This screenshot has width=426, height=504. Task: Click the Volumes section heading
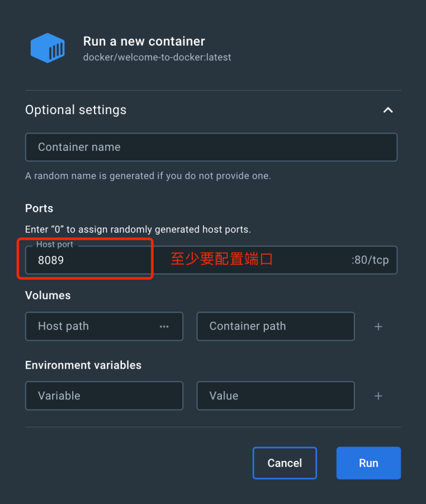[x=48, y=295]
